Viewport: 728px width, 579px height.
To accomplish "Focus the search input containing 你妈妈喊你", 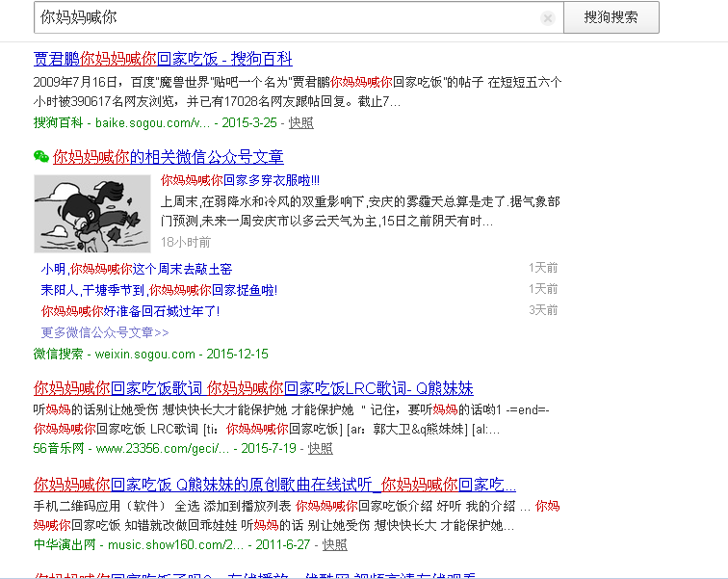I will click(289, 18).
